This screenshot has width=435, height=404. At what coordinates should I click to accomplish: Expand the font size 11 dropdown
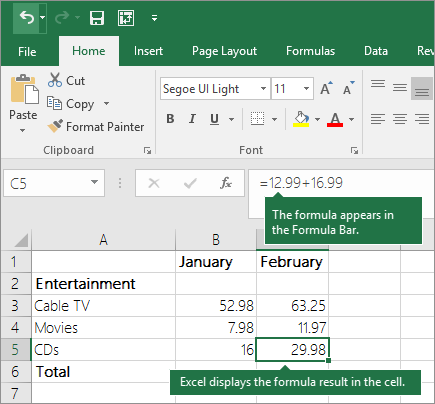pos(306,89)
